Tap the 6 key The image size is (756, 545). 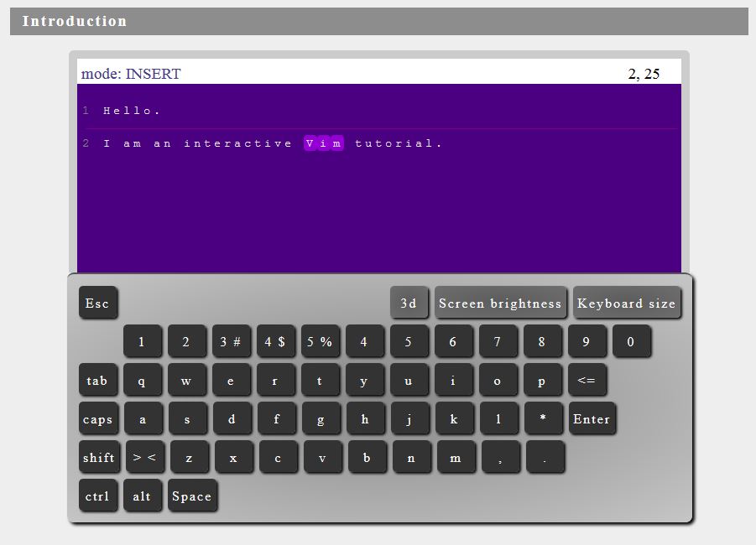click(x=453, y=341)
